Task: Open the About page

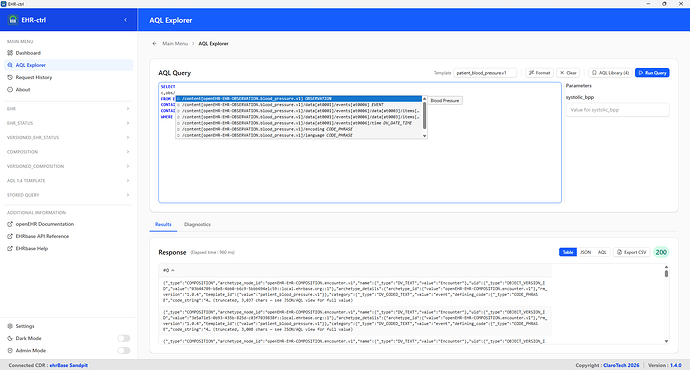Action: 68,90
